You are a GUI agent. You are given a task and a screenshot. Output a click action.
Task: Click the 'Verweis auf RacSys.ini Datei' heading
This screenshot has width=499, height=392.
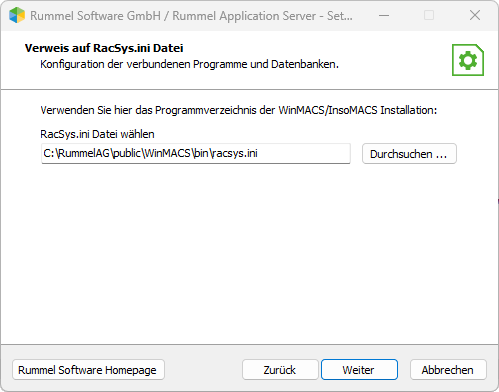pyautogui.click(x=104, y=48)
